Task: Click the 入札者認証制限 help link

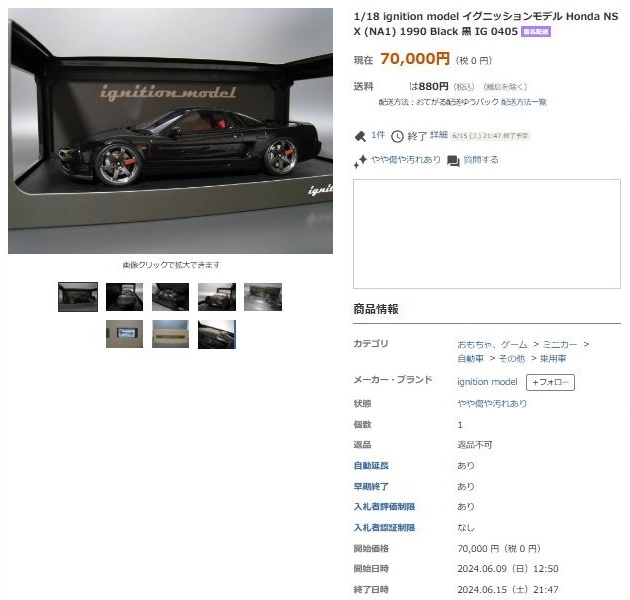Action: coord(384,528)
